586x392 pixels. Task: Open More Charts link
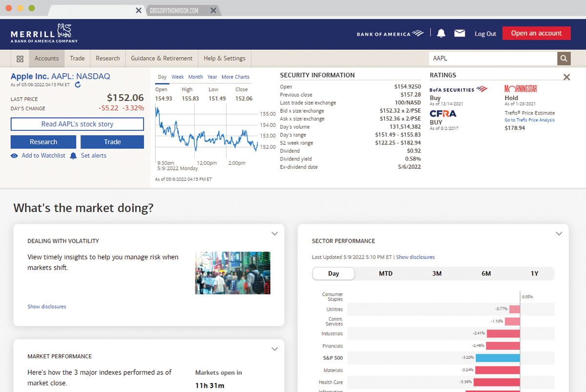click(x=235, y=77)
